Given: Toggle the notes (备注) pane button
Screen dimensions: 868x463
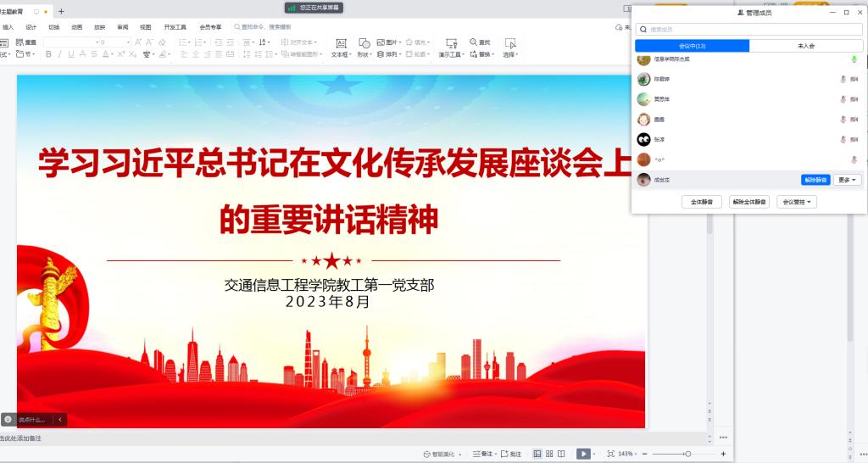Looking at the screenshot, I should point(482,454).
